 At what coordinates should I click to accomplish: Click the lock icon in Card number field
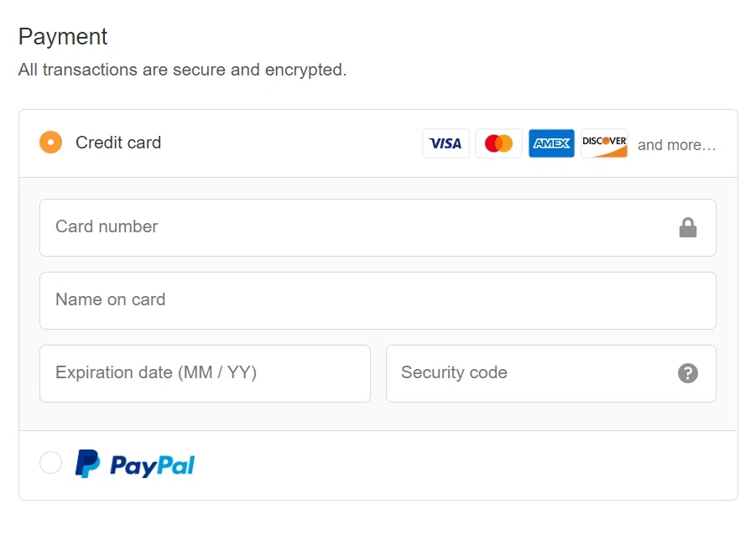688,226
